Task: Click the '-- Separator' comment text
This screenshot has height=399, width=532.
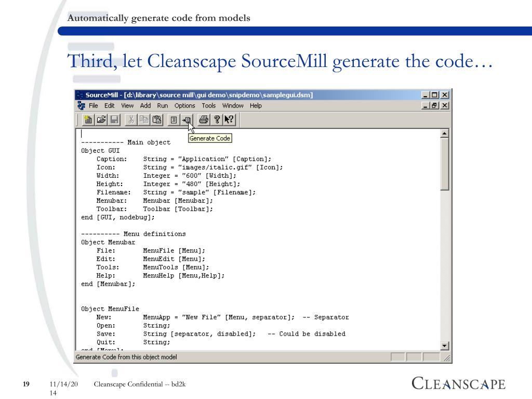Action: click(x=326, y=317)
